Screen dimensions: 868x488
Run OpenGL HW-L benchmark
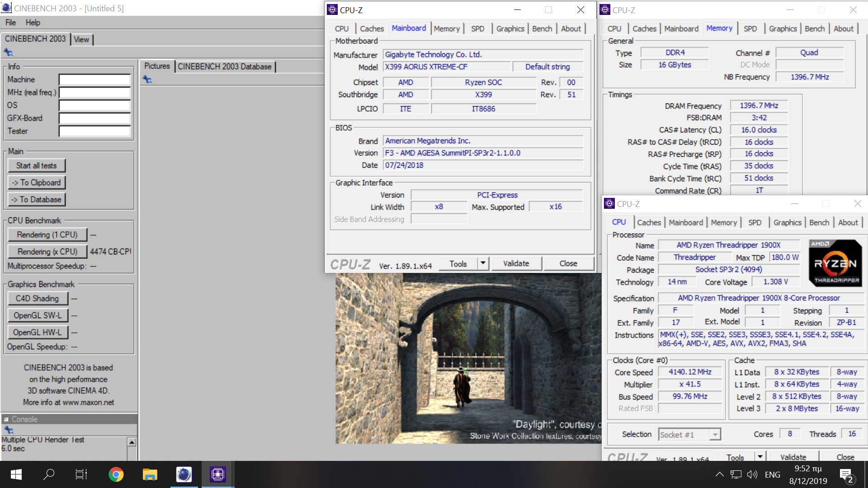click(38, 332)
